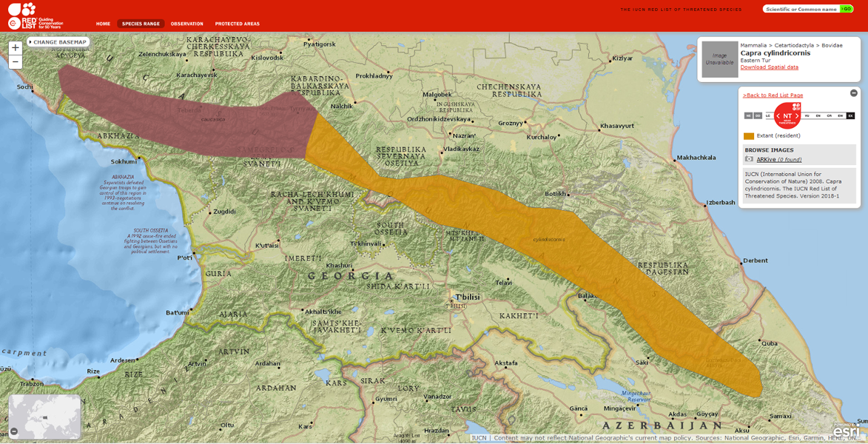
Task: Go to the Protected Areas tab
Action: click(x=237, y=24)
